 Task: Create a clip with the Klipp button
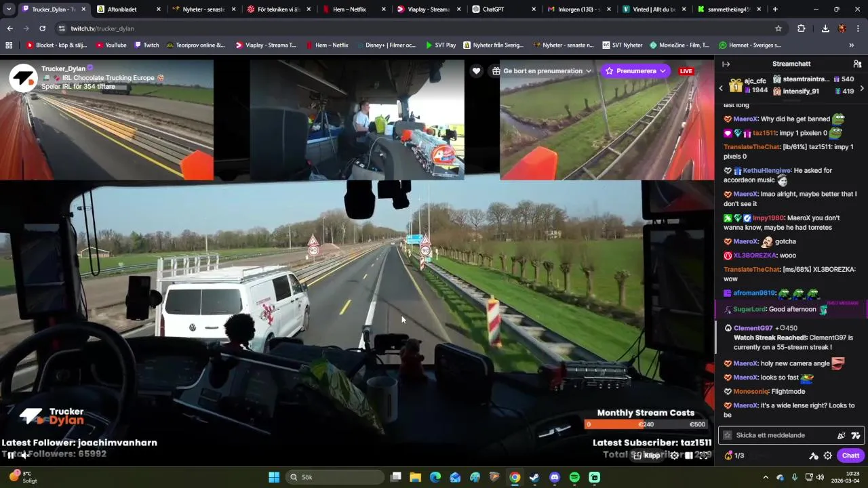(x=647, y=455)
